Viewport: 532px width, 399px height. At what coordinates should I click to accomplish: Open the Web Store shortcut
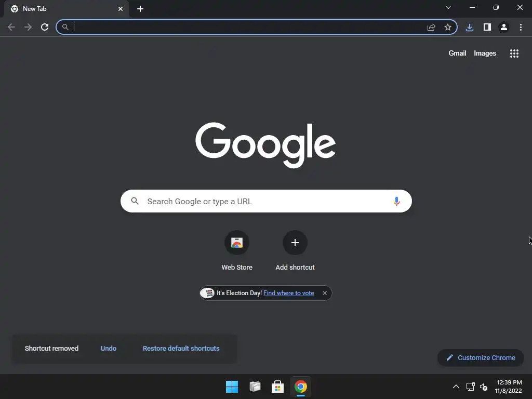[x=237, y=250]
